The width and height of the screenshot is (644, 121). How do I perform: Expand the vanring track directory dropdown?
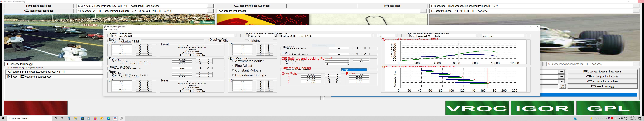(x=525, y=36)
